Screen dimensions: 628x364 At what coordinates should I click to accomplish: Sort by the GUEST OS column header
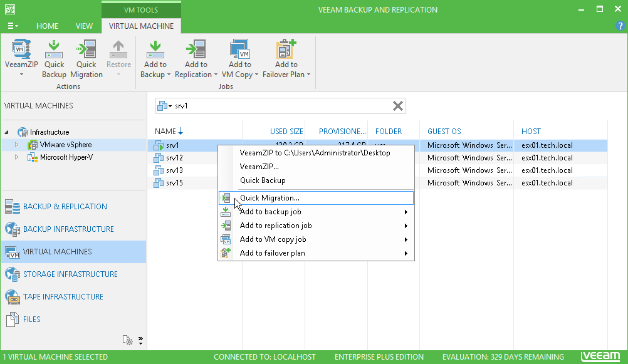(x=444, y=132)
